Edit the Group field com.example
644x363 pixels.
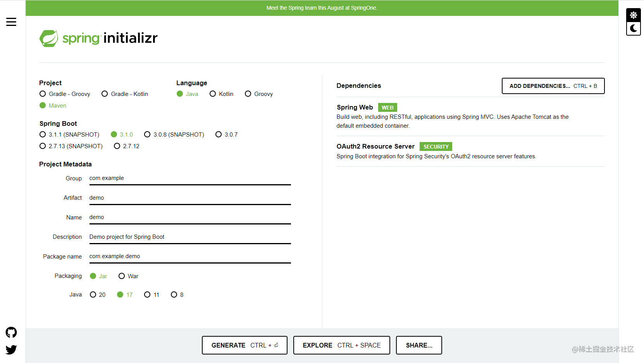(x=190, y=178)
